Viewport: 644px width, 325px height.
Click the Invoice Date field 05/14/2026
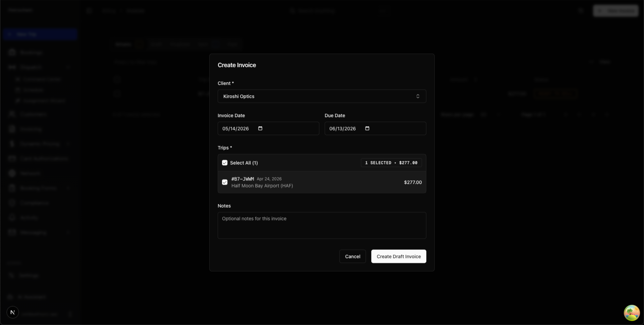268,128
